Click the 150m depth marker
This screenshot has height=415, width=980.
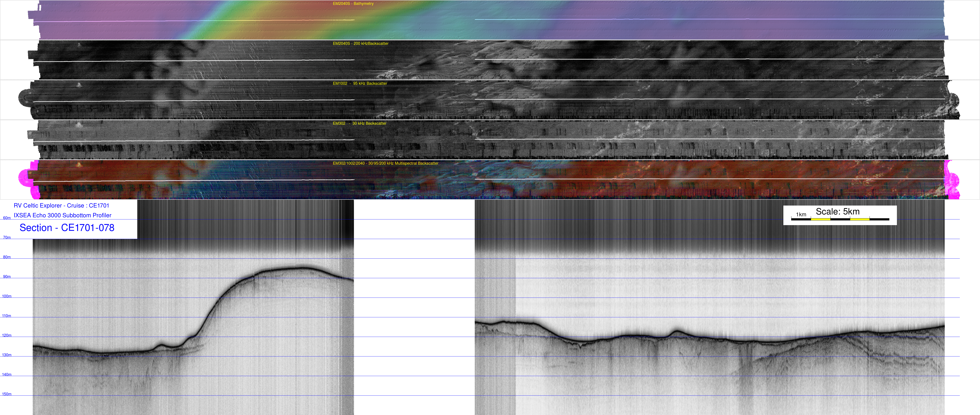tap(7, 394)
